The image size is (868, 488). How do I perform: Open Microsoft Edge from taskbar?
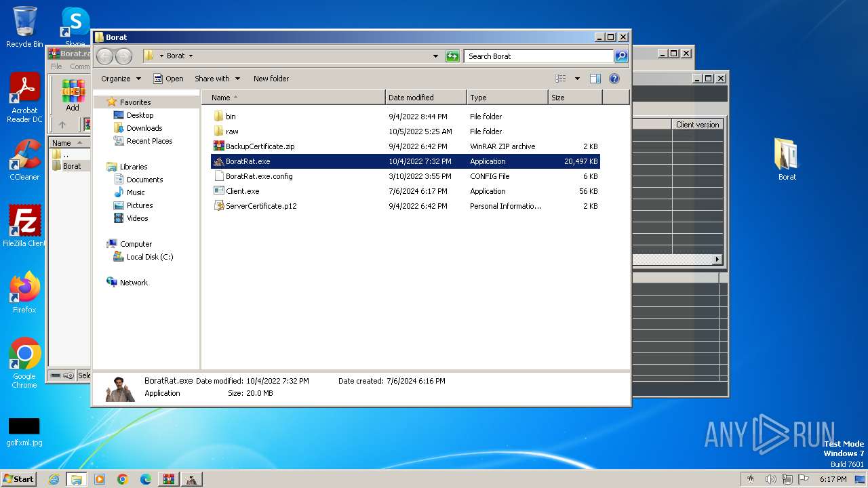click(146, 479)
